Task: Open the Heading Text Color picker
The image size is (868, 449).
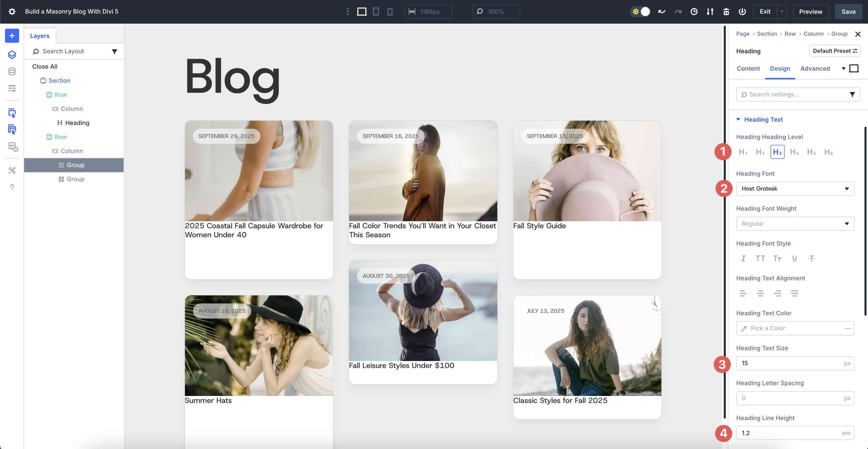Action: point(795,328)
